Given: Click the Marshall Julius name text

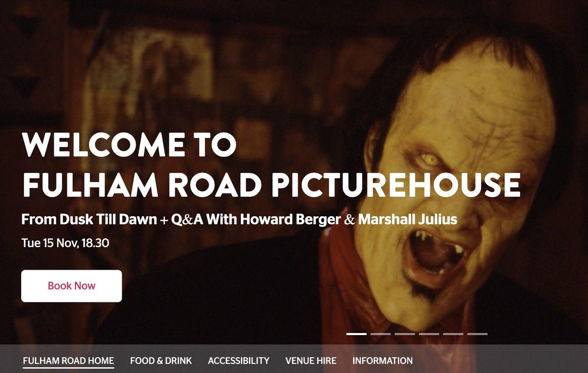Looking at the screenshot, I should tap(408, 220).
